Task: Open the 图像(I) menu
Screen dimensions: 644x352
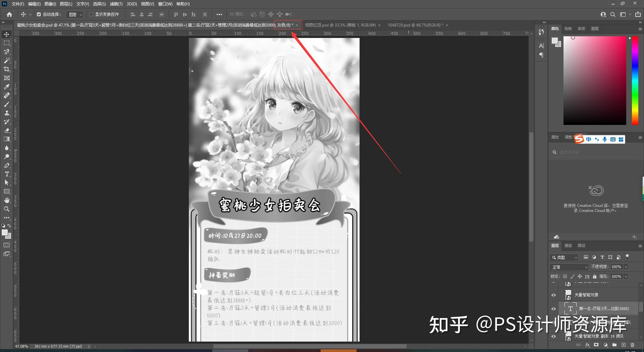Action: 50,4
